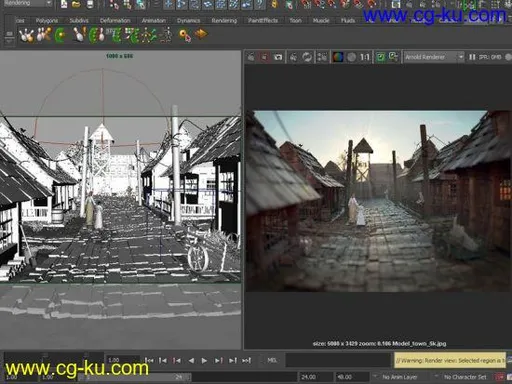Switch to the Toon shelf tab
This screenshot has height=384, width=512.
pyautogui.click(x=295, y=21)
